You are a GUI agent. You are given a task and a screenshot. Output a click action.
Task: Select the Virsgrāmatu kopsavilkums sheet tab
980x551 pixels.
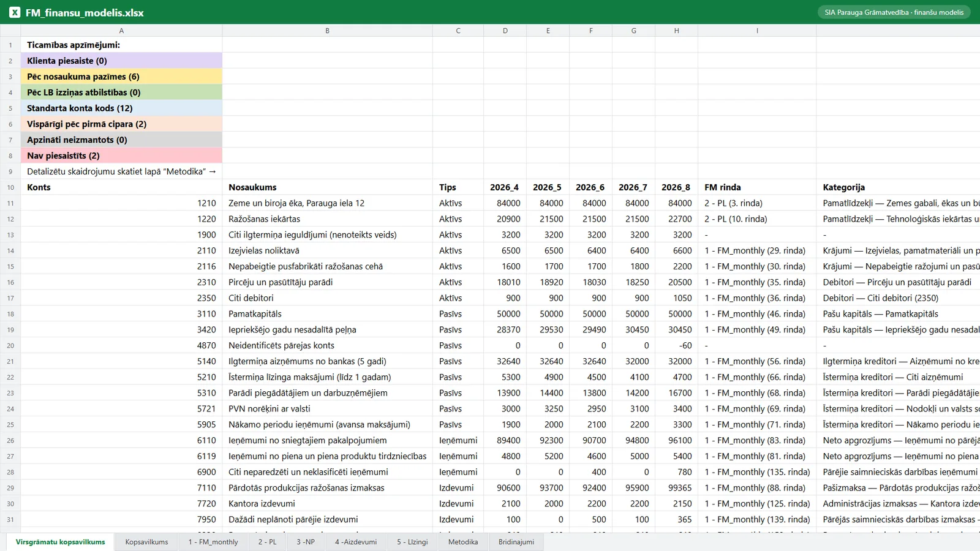[61, 542]
